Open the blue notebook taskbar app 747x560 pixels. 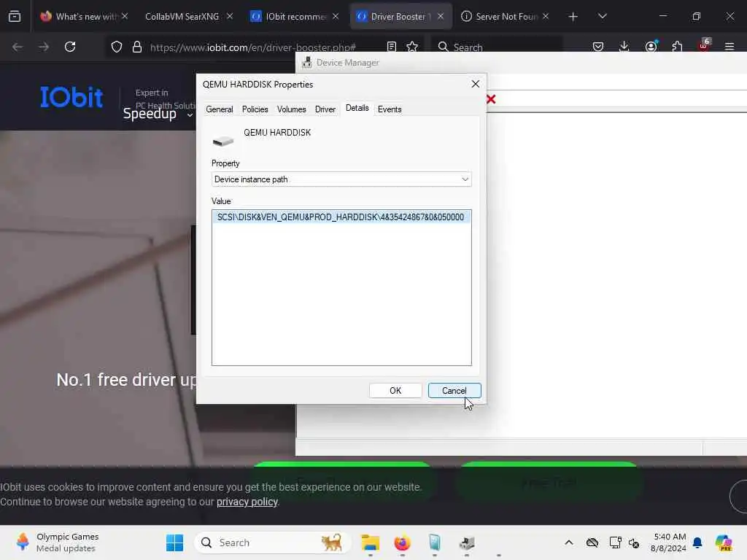pos(435,542)
